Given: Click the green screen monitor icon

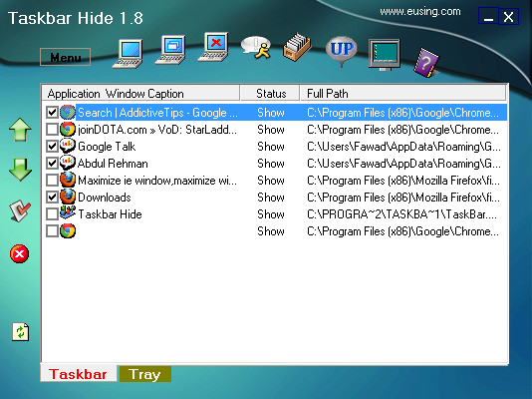Looking at the screenshot, I should click(385, 54).
